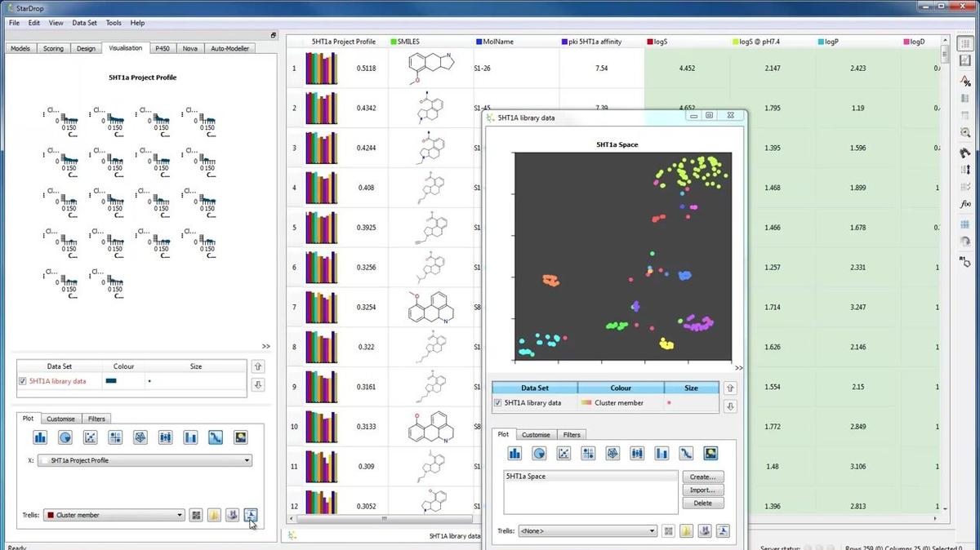Click the magnifier search icon in the right toolbar
This screenshot has width=980, height=550.
(966, 131)
